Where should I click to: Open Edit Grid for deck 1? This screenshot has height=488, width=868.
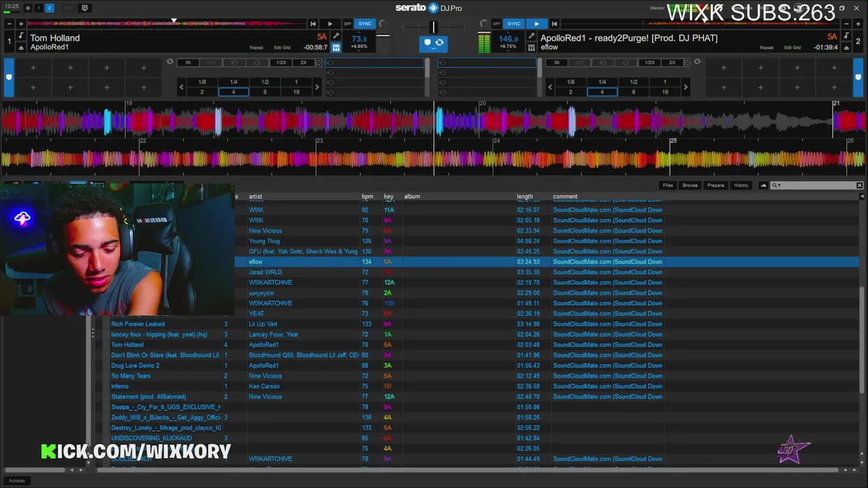tap(282, 47)
